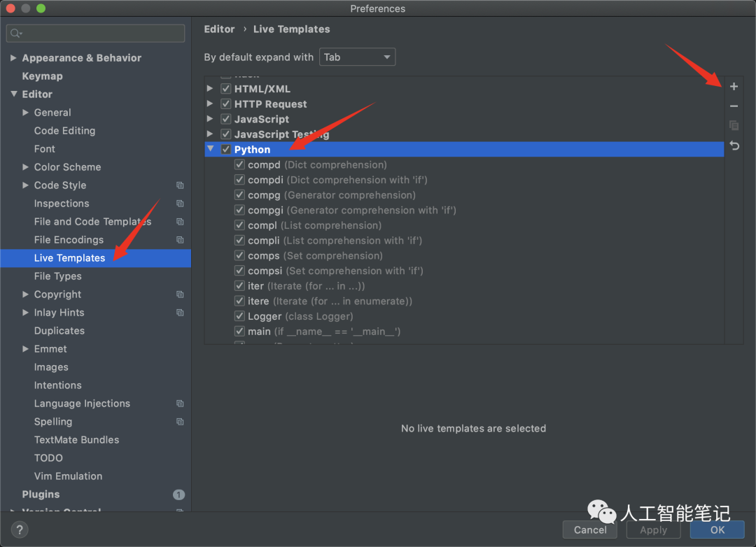Expand the HTML/XML template group
The width and height of the screenshot is (756, 547).
210,89
